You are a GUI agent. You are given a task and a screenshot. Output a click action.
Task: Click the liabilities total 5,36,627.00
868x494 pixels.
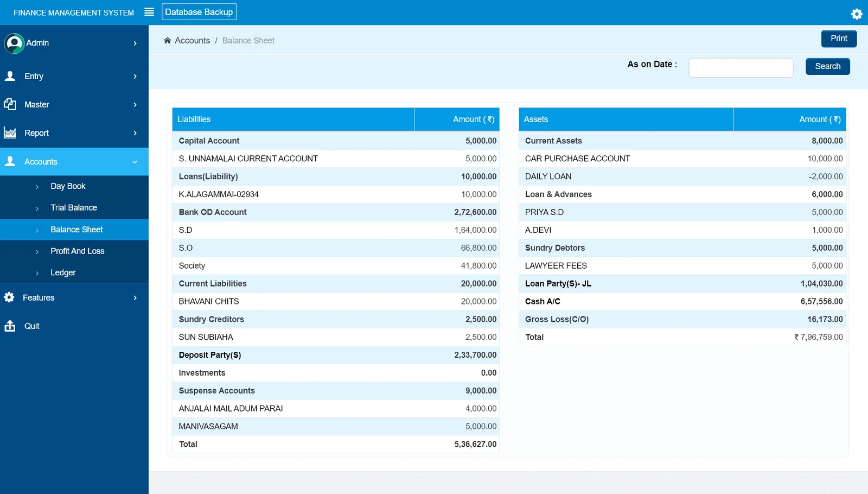coord(475,444)
